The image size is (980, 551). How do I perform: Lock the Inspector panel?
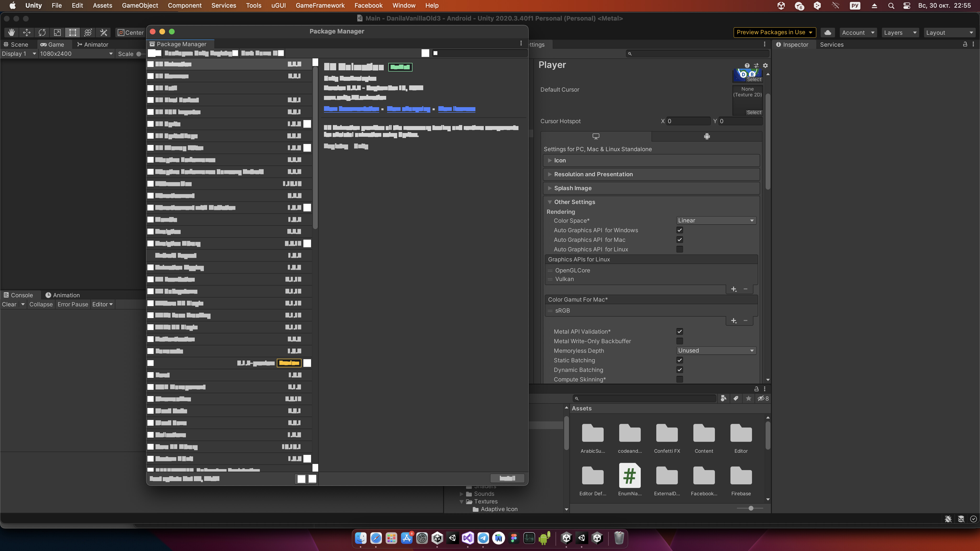click(965, 44)
